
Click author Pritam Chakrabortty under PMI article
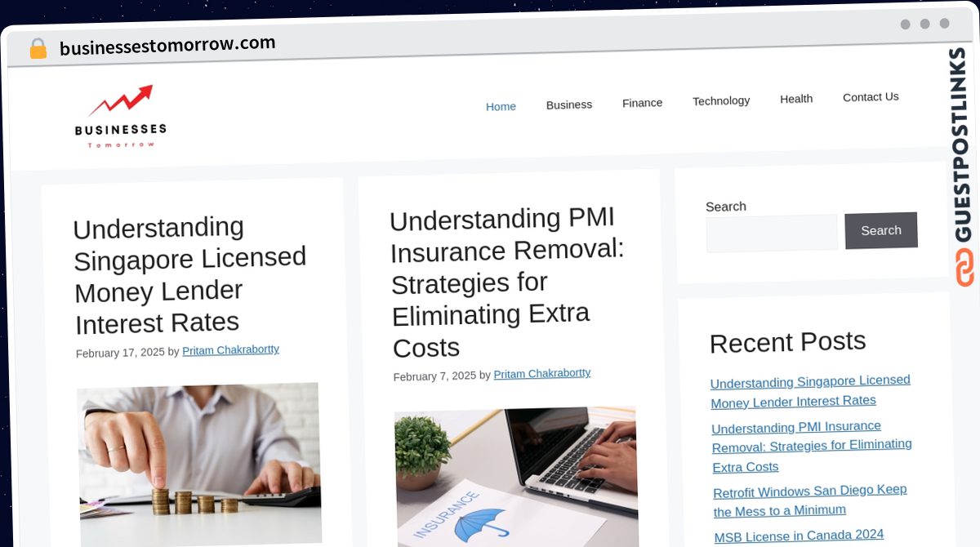pyautogui.click(x=542, y=374)
